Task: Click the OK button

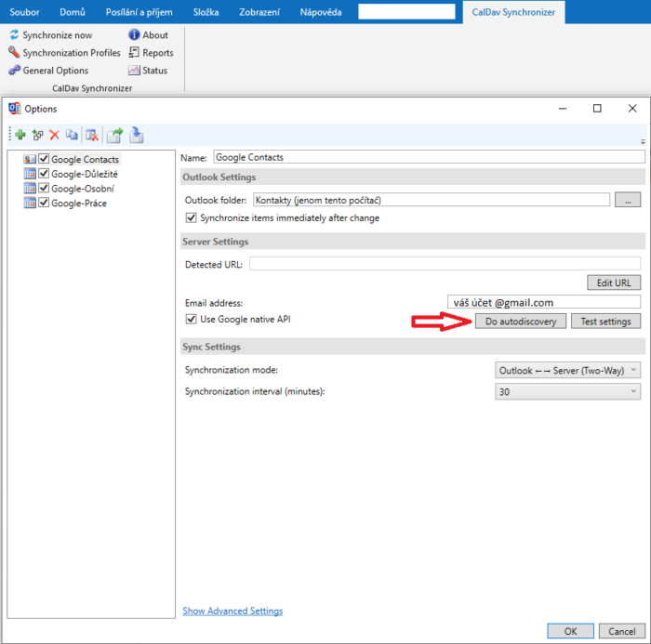Action: pyautogui.click(x=570, y=631)
